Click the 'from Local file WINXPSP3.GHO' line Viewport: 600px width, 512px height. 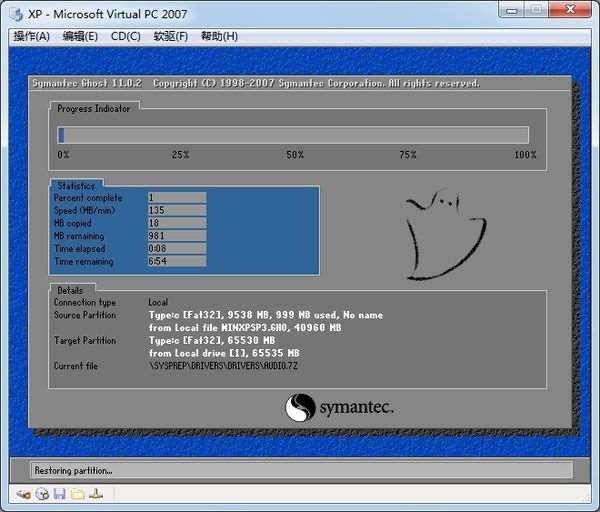point(245,328)
